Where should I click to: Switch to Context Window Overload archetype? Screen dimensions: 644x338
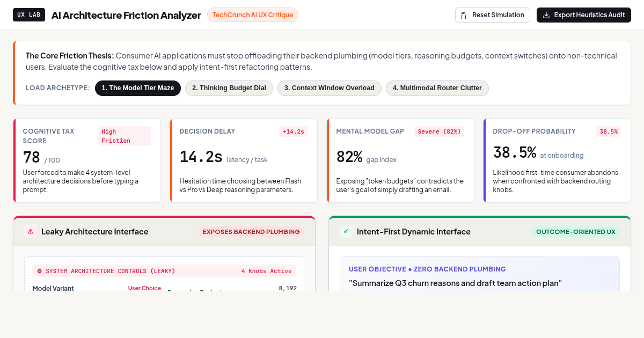(330, 88)
